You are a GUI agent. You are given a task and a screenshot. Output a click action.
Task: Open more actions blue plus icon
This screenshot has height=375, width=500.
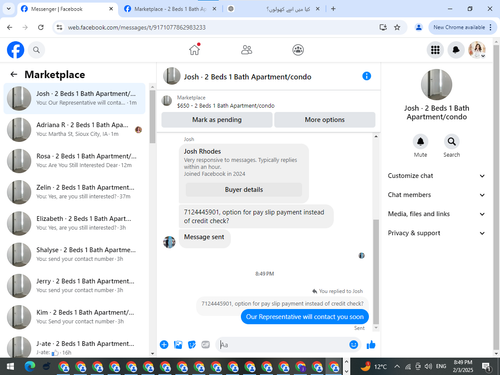tap(164, 345)
